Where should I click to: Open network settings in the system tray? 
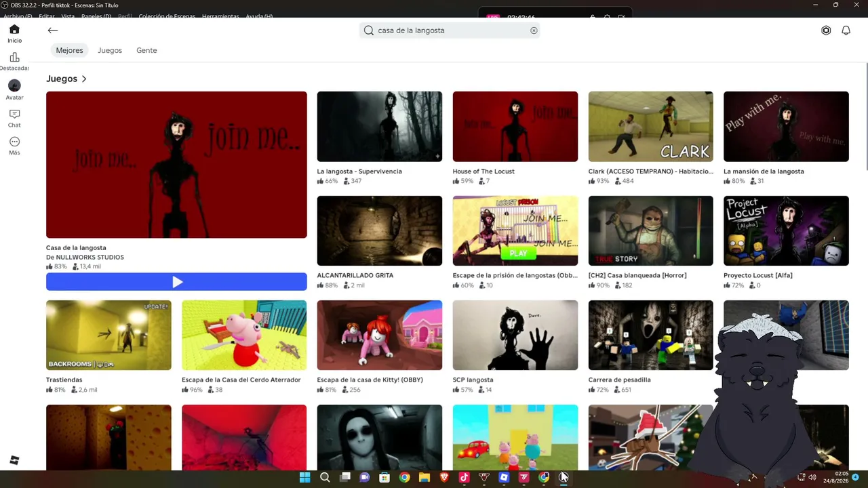tap(802, 477)
